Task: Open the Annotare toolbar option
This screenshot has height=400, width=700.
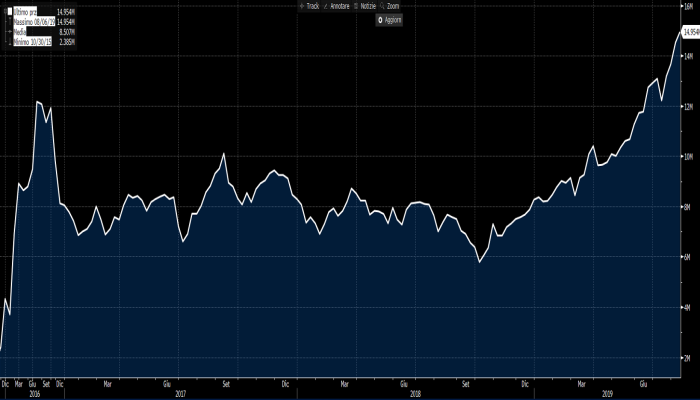Action: [x=341, y=7]
